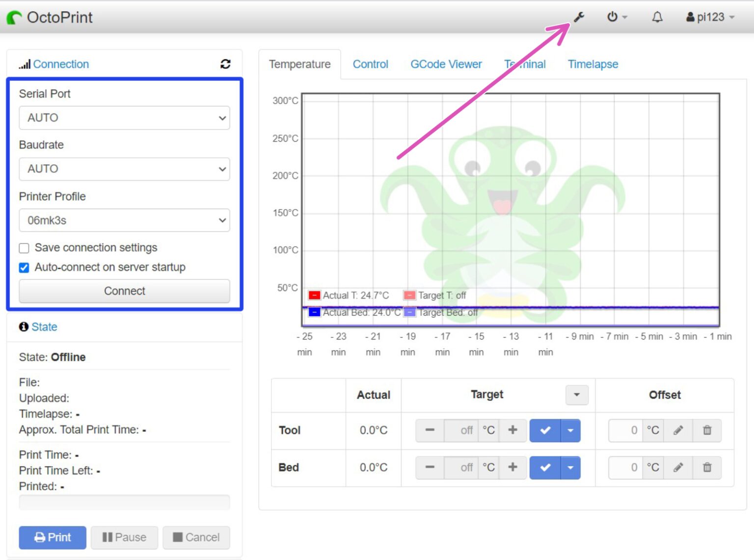Decrease Tool target temperature with minus

tap(430, 430)
